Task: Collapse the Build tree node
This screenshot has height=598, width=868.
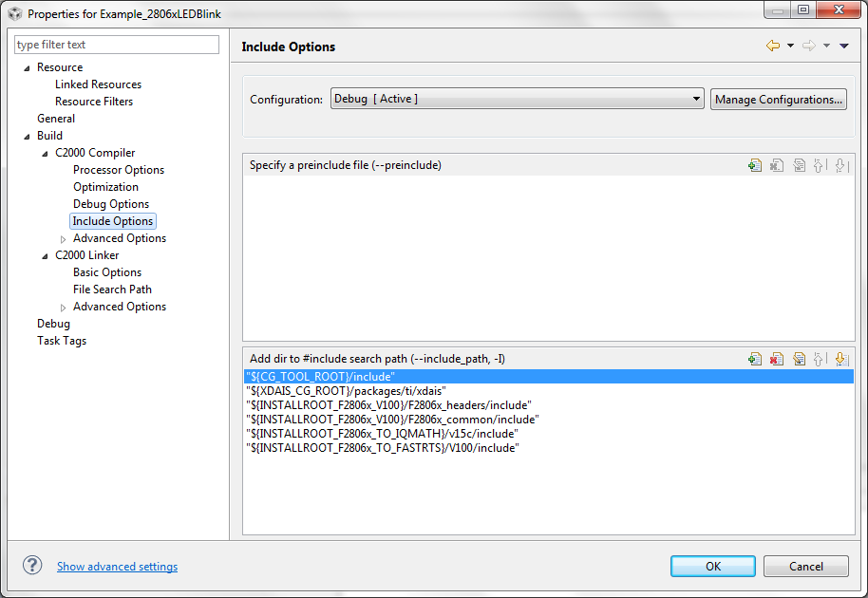Action: click(27, 137)
